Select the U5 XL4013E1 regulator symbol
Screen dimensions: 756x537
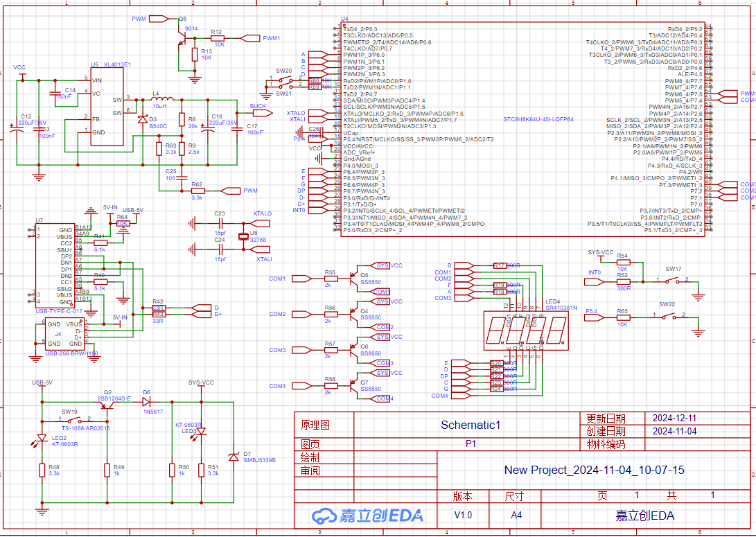(x=107, y=106)
